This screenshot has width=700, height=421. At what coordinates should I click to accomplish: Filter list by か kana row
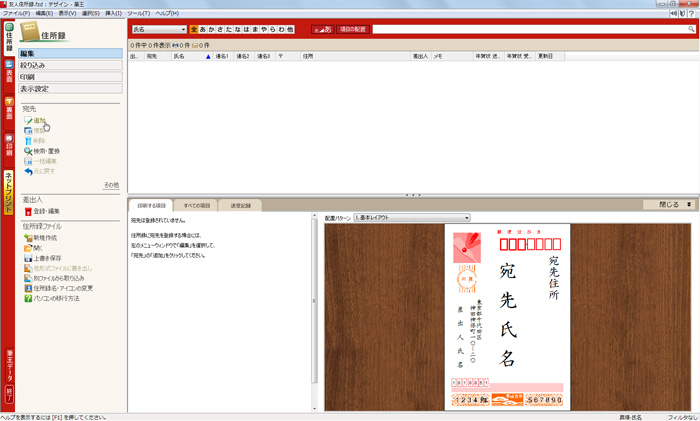(x=214, y=30)
